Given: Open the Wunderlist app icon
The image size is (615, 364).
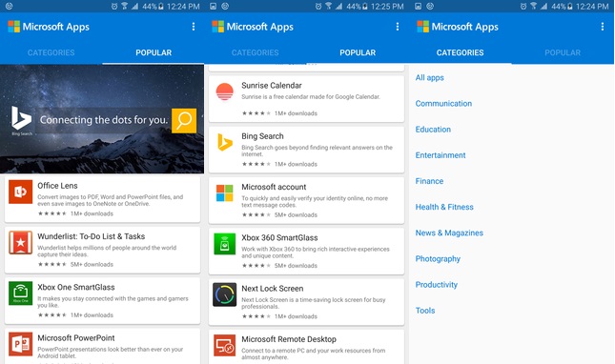Looking at the screenshot, I should 20,243.
